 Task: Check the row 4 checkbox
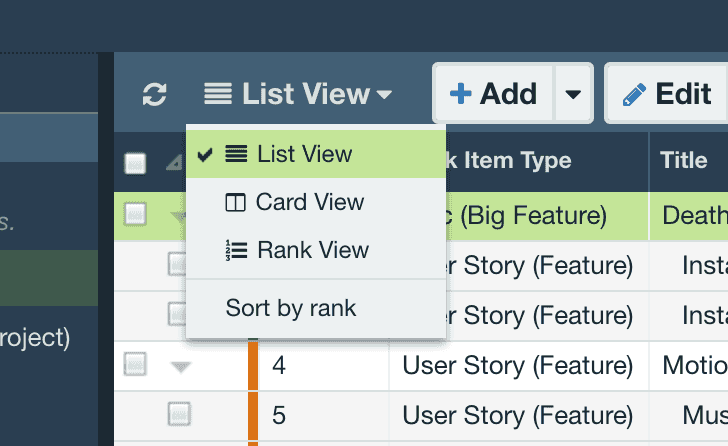pyautogui.click(x=135, y=364)
